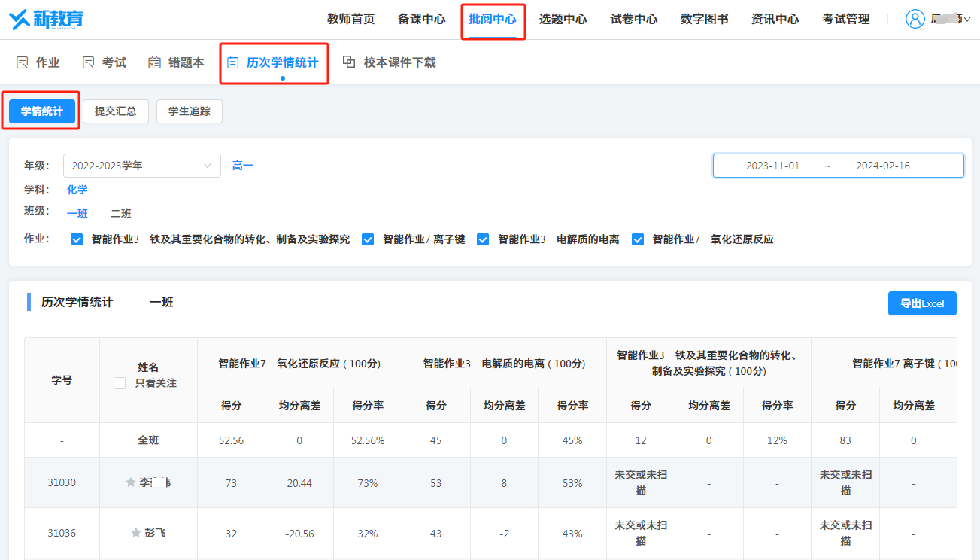Screen dimensions: 980x560
Task: Select the 作业 icon in sub-navigation
Action: coord(23,62)
